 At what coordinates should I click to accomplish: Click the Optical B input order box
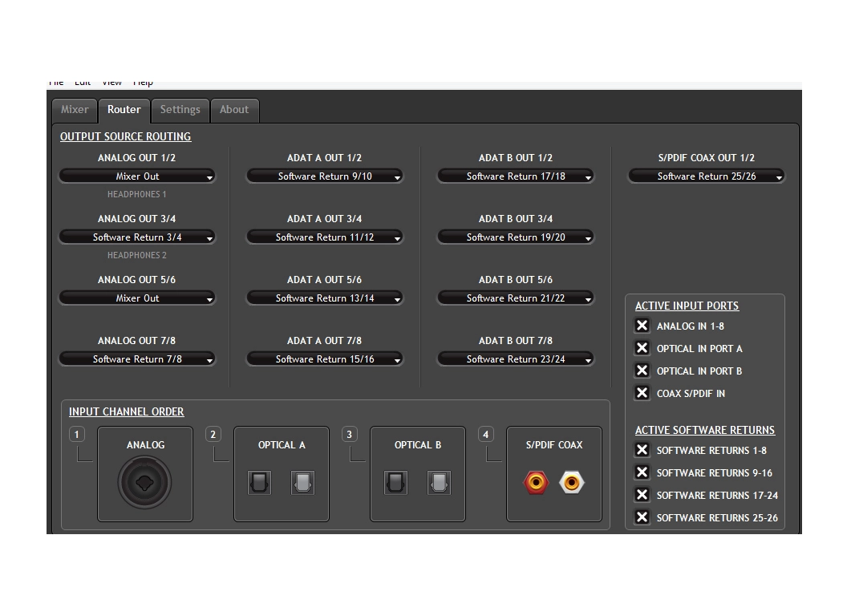coord(418,474)
